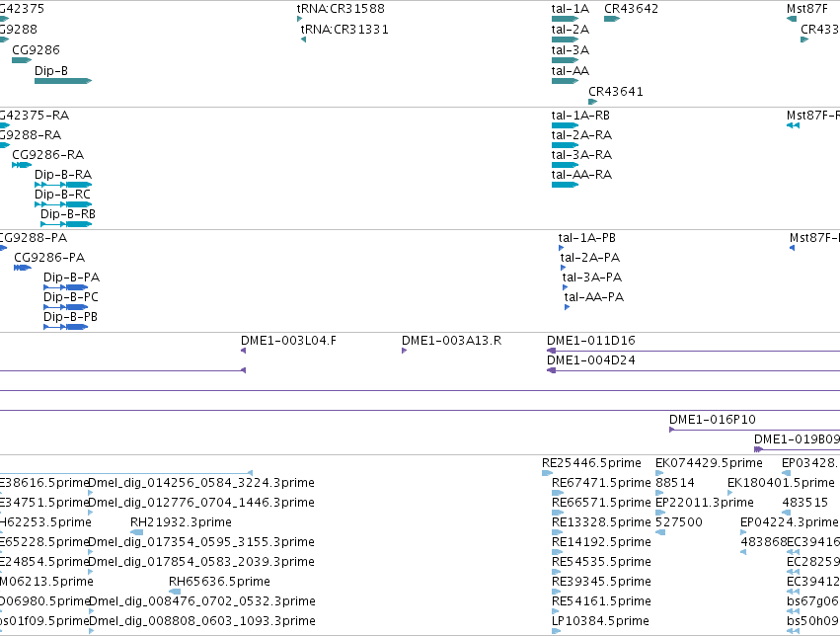Select Dmel_dig_017354_0595_3155.3prime label
This screenshot has height=636, width=840.
[201, 542]
